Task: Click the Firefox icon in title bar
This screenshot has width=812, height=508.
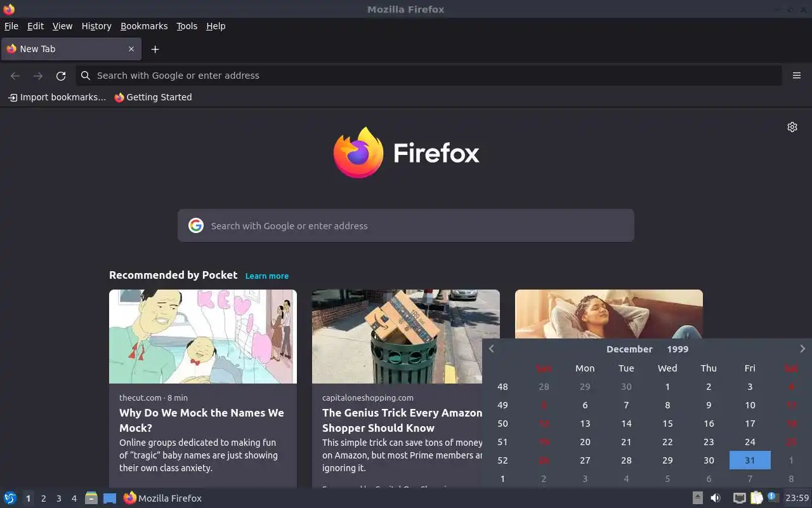Action: pyautogui.click(x=9, y=9)
